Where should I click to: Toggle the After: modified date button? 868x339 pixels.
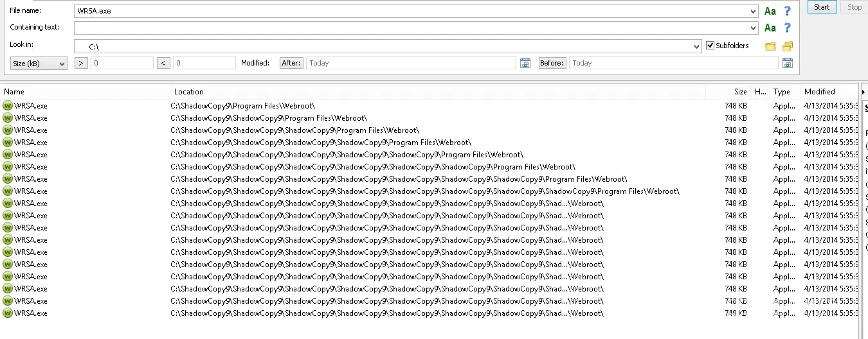[291, 63]
